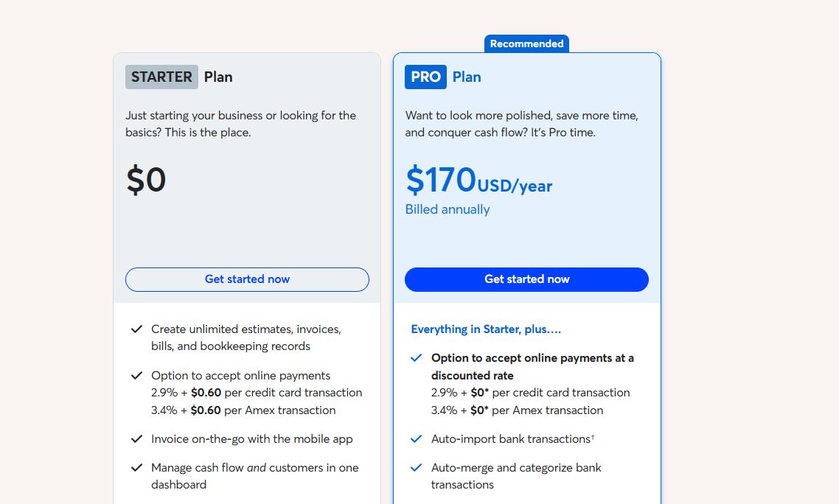
Task: Click the checkmark beside manage cash flow feature
Action: tap(136, 467)
